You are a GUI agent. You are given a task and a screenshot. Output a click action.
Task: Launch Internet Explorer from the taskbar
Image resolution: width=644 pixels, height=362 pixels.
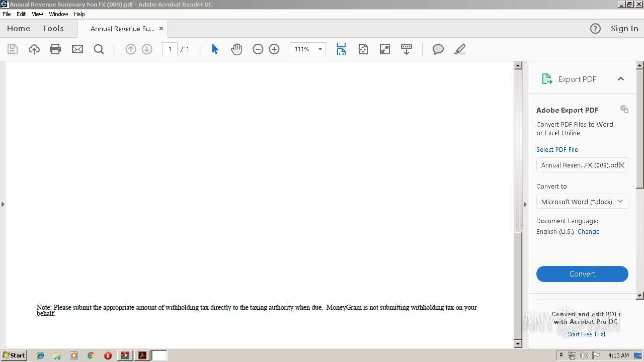pyautogui.click(x=40, y=355)
